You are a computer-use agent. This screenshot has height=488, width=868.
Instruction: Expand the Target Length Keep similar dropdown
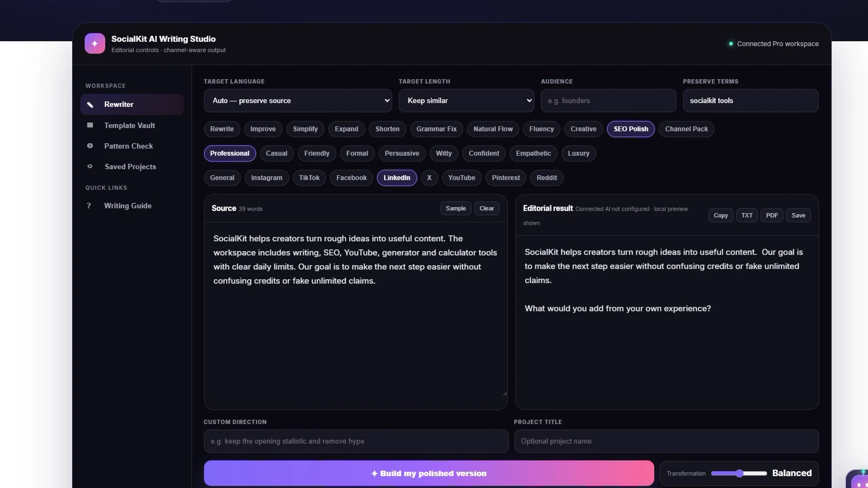pyautogui.click(x=467, y=101)
